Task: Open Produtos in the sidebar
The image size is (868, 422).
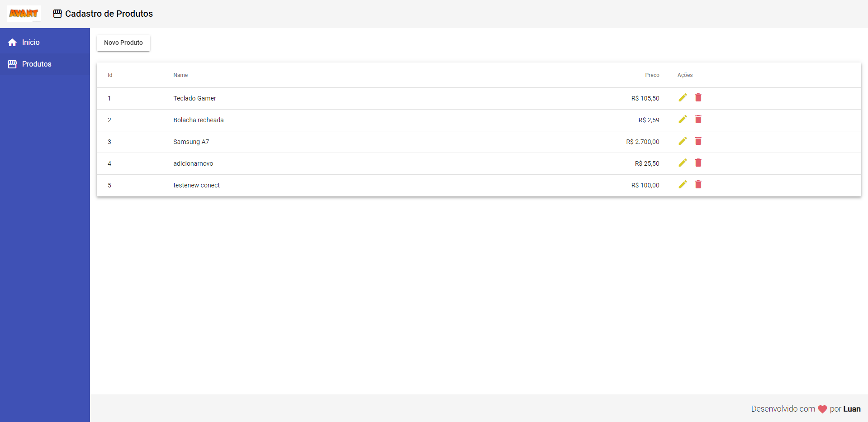Action: tap(37, 64)
